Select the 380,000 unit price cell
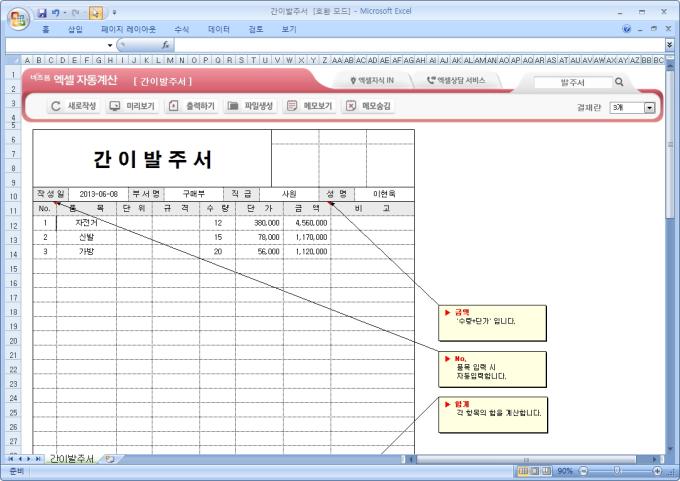Image resolution: width=680 pixels, height=481 pixels. point(259,223)
